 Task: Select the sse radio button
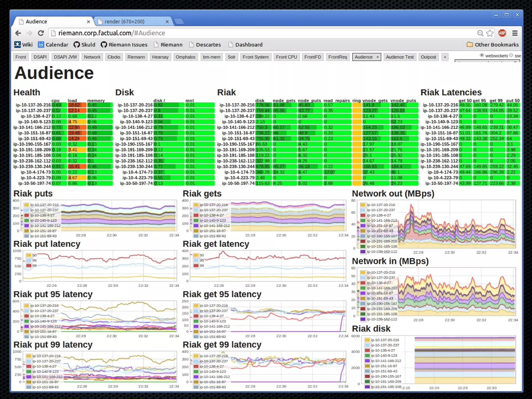tap(511, 55)
